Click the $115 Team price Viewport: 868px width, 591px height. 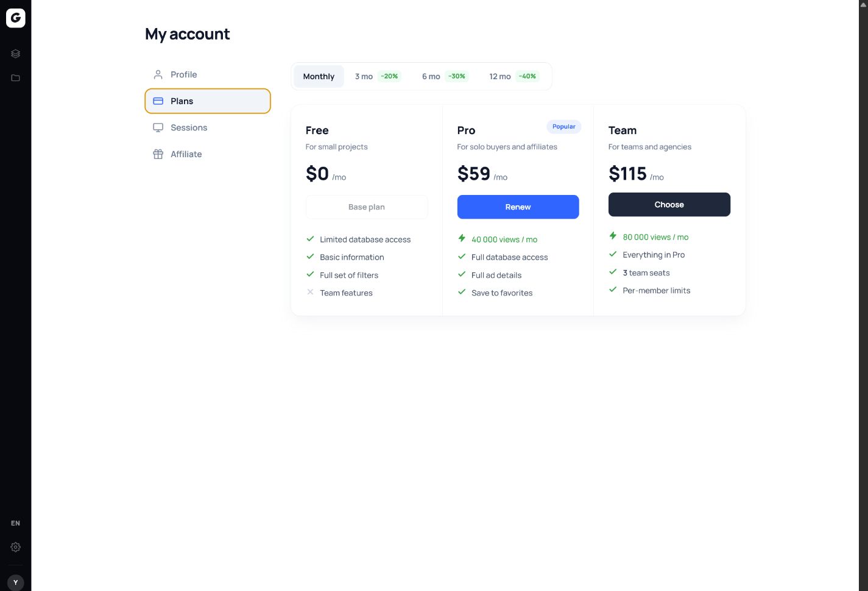pyautogui.click(x=627, y=174)
